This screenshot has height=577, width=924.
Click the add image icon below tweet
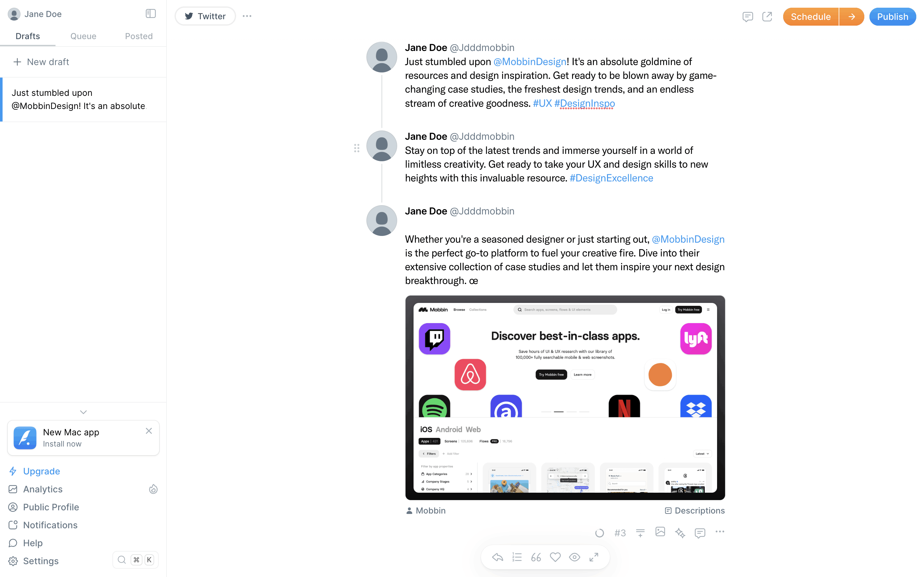click(660, 531)
